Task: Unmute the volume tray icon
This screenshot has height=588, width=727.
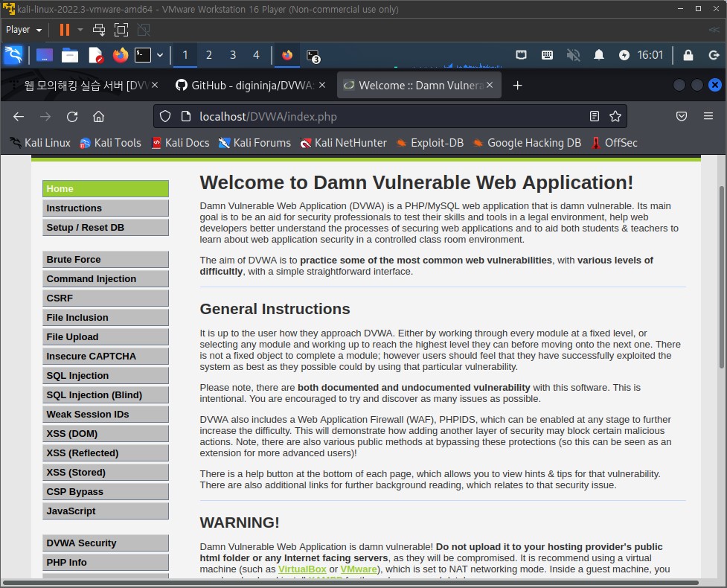Action: pos(573,55)
